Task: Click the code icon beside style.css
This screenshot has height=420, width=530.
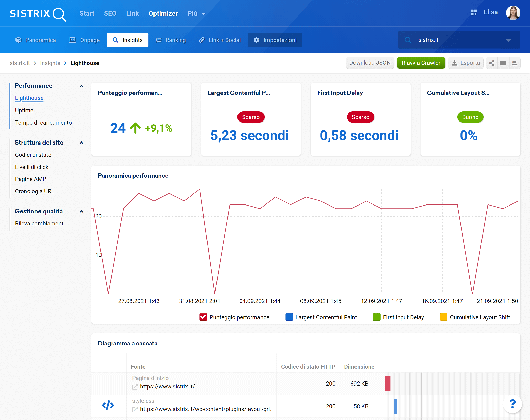Action: (x=108, y=405)
